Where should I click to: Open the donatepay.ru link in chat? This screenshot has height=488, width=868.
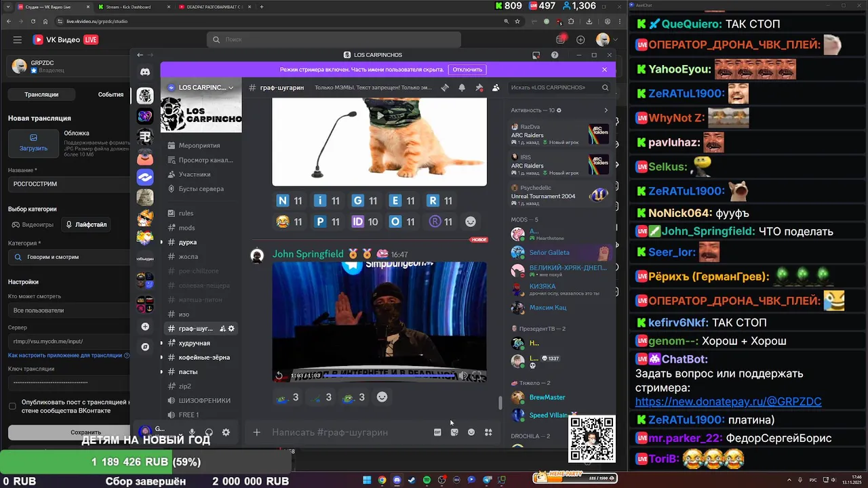(x=728, y=401)
